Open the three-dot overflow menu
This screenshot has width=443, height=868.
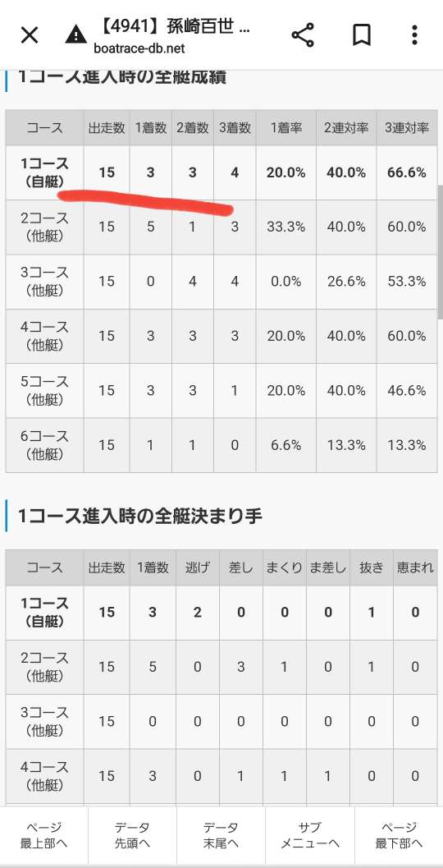point(414,34)
